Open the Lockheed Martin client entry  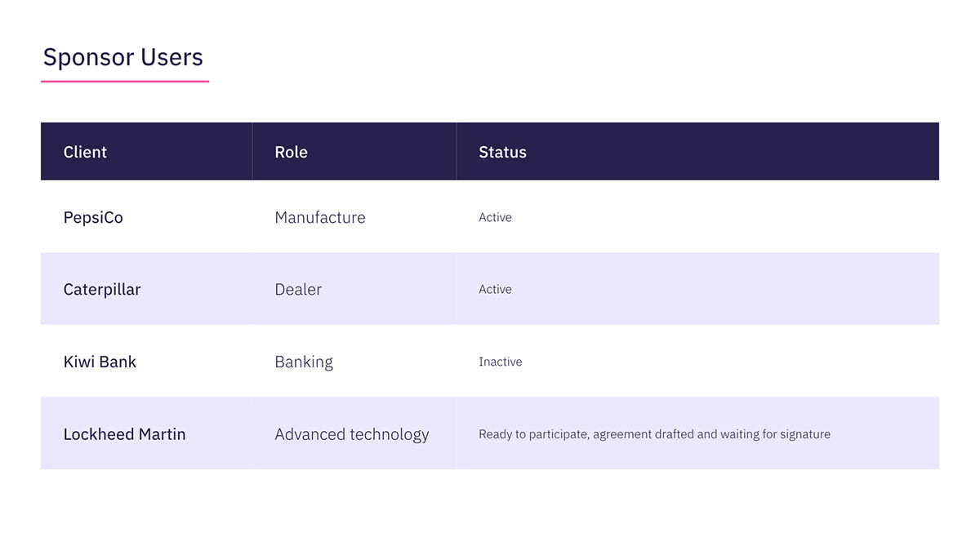pyautogui.click(x=124, y=434)
